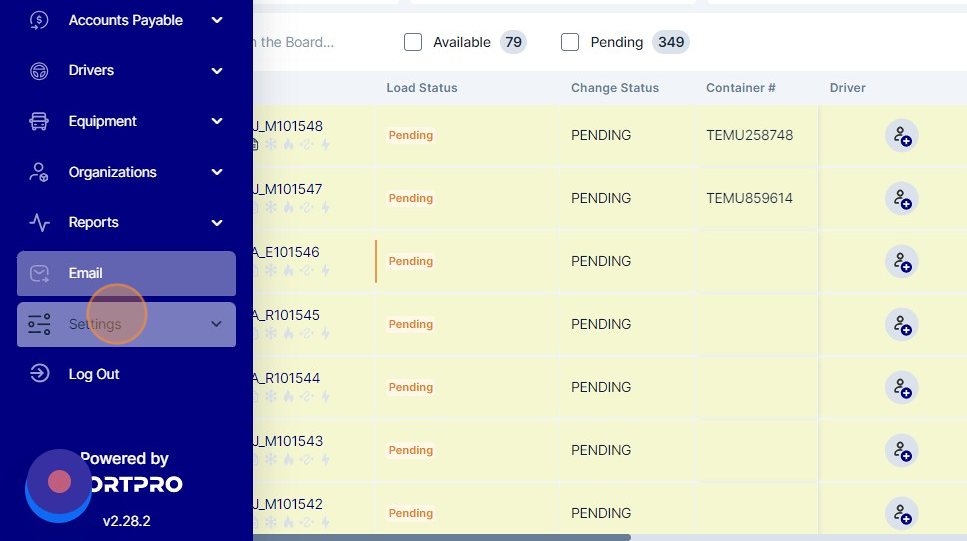Select the Settings menu label
Screen dimensions: 967x541
(x=95, y=324)
